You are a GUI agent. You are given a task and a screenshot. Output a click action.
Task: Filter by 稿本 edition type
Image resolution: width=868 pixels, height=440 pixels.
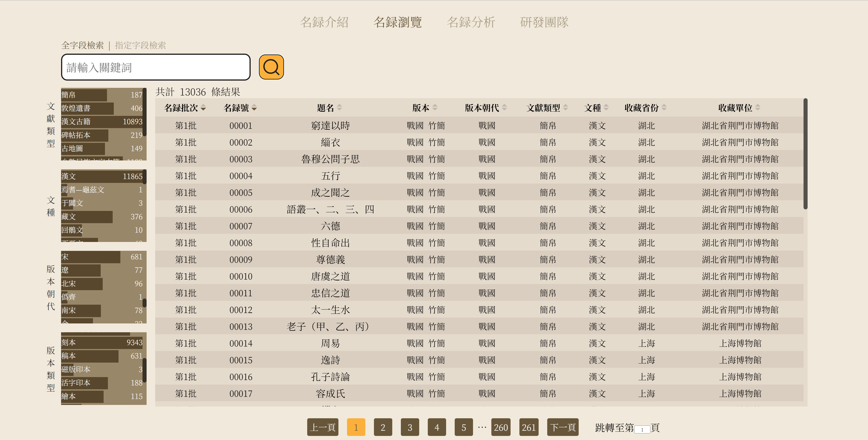click(x=102, y=356)
